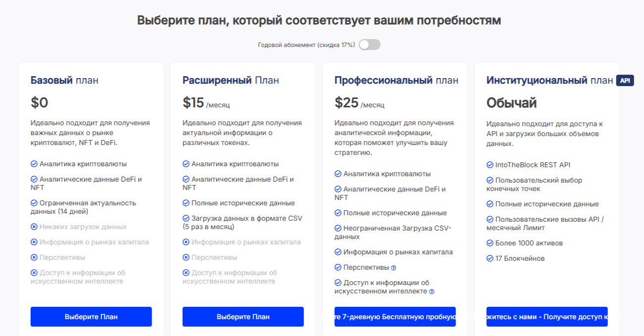Click the help icon after искусственном интеллекте
This screenshot has height=336, width=644.
[x=432, y=291]
